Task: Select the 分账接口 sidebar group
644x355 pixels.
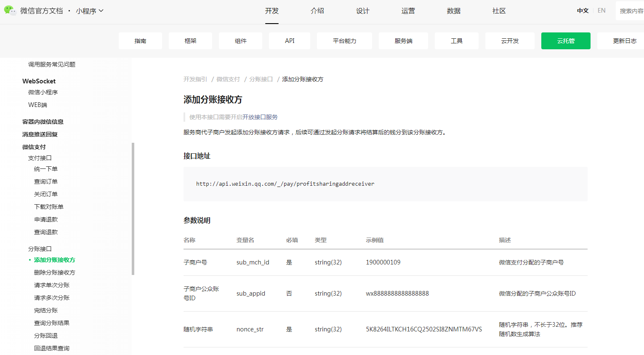Action: 40,249
